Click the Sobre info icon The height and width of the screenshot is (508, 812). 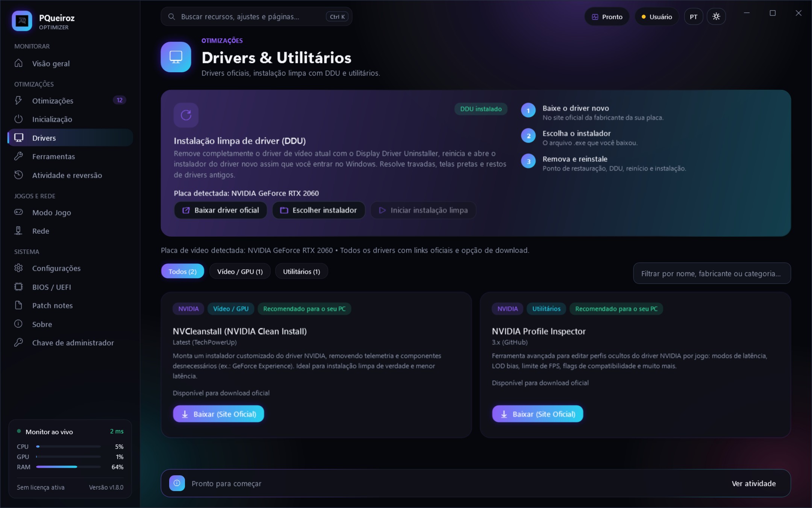(x=18, y=324)
